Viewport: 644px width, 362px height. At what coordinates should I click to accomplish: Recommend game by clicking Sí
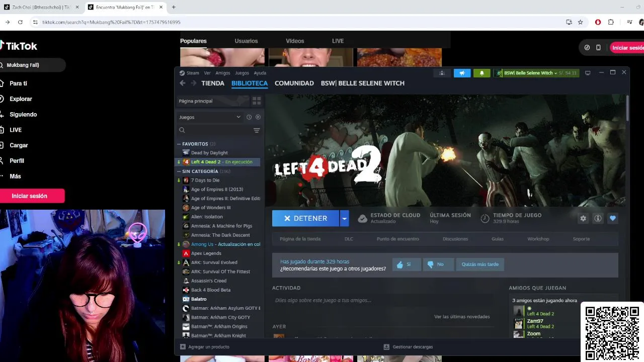tap(407, 264)
